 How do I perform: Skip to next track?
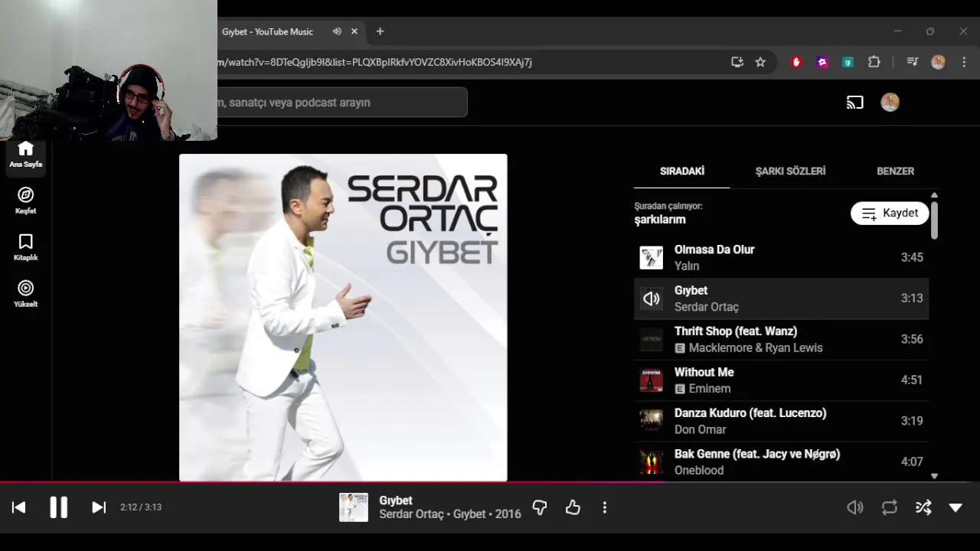coord(99,507)
